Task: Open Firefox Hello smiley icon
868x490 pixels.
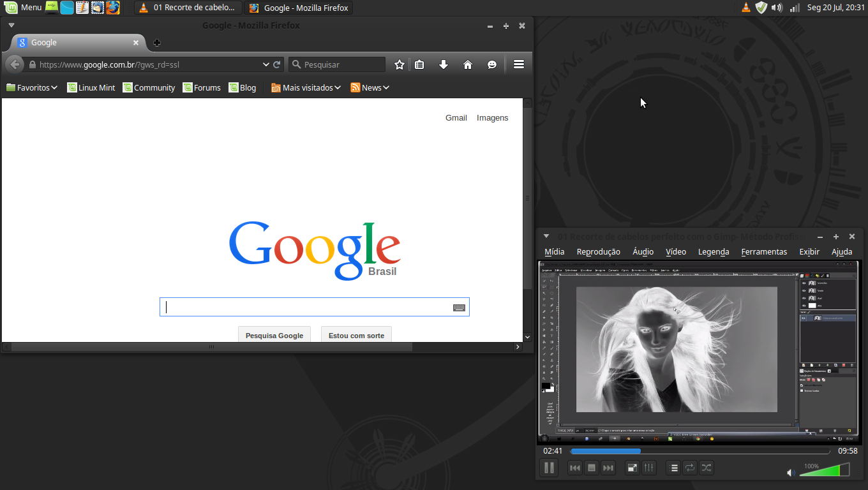Action: 492,64
